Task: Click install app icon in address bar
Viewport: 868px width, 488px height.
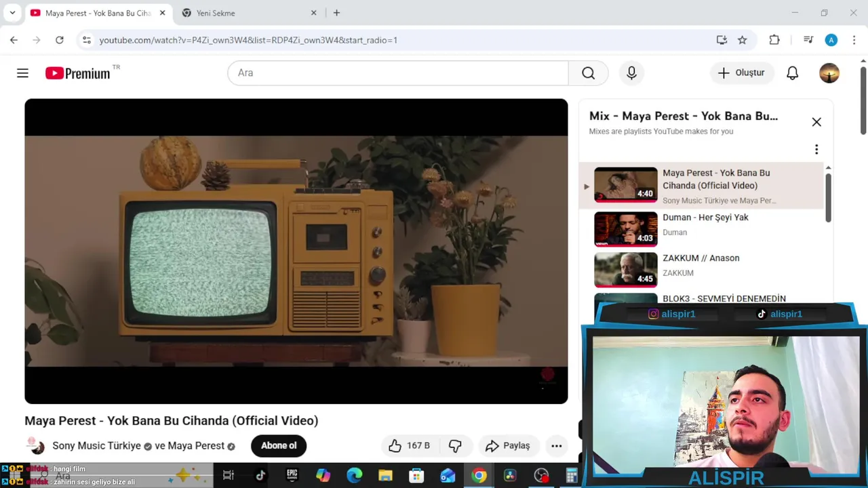Action: [722, 40]
